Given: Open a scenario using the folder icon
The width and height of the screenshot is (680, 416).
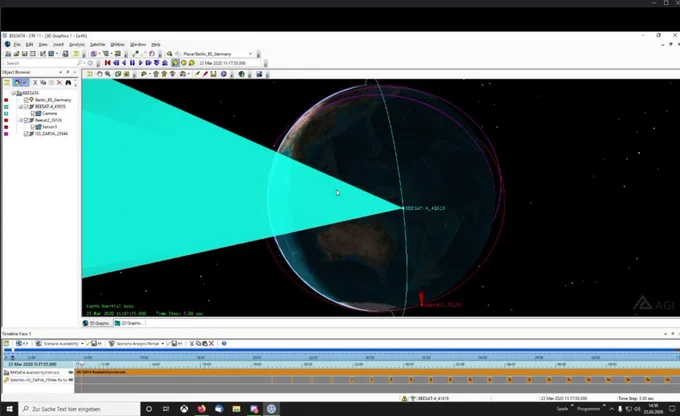Looking at the screenshot, I should [x=16, y=54].
